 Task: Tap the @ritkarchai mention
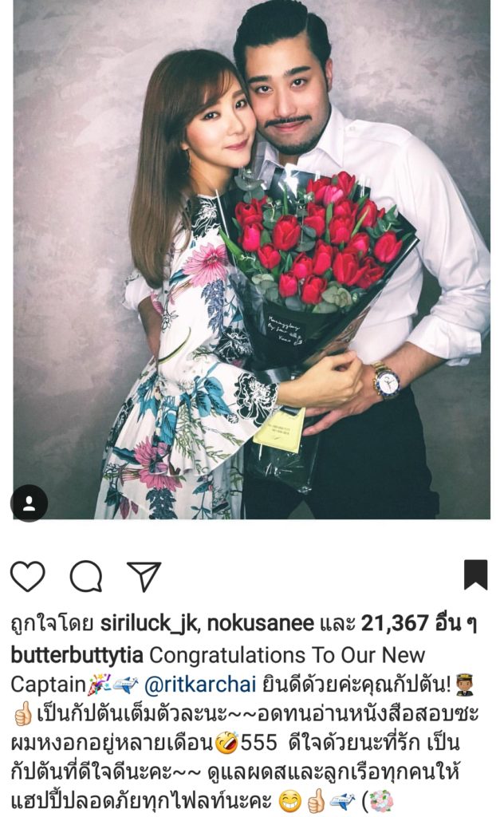(200, 685)
